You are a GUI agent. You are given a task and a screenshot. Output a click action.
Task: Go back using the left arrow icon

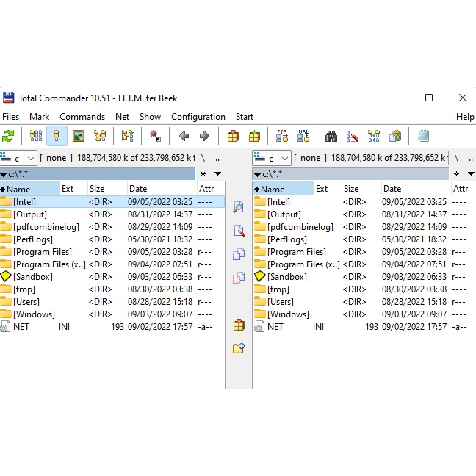pos(184,136)
